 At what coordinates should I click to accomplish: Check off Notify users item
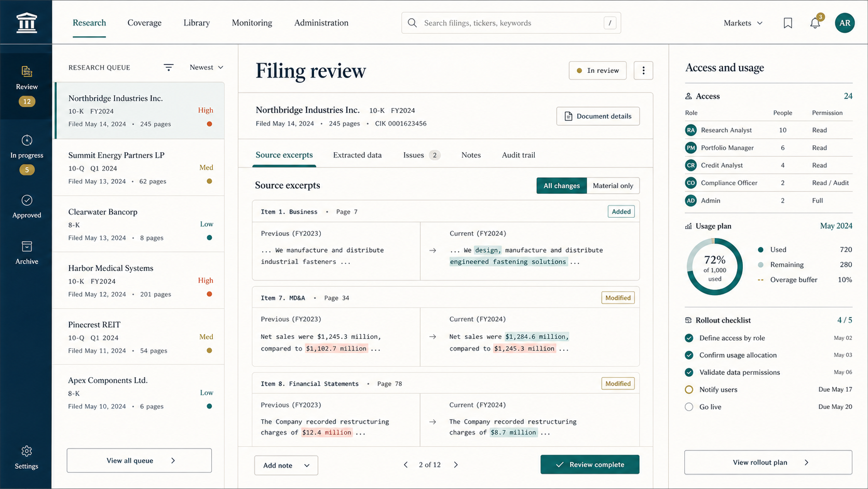point(689,389)
